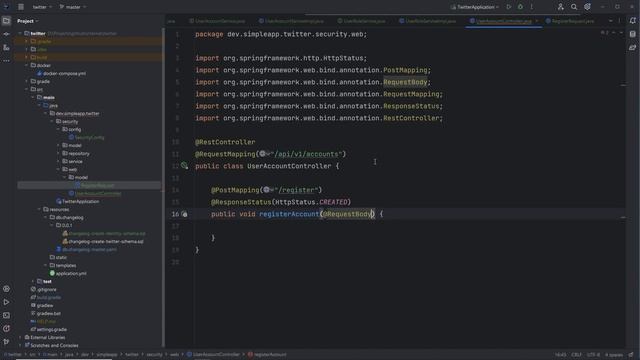Collapse the security package

[x=52, y=122]
